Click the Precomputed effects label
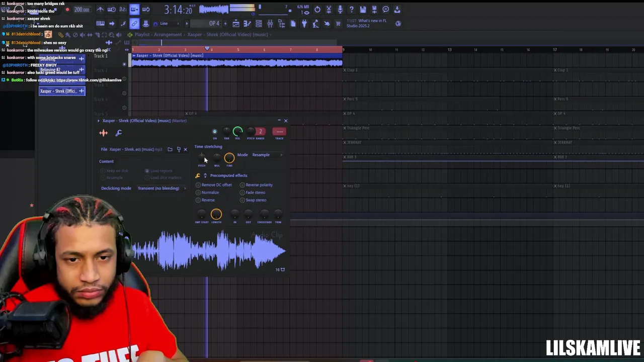 tap(228, 175)
